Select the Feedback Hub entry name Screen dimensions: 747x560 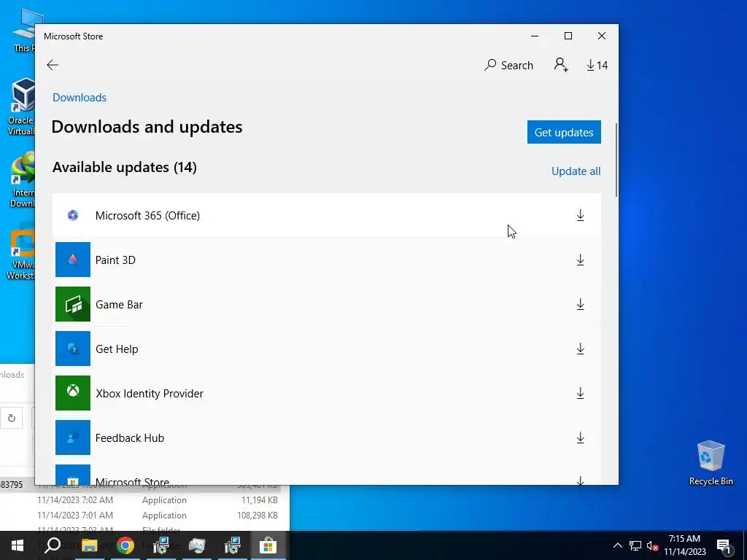[130, 437]
